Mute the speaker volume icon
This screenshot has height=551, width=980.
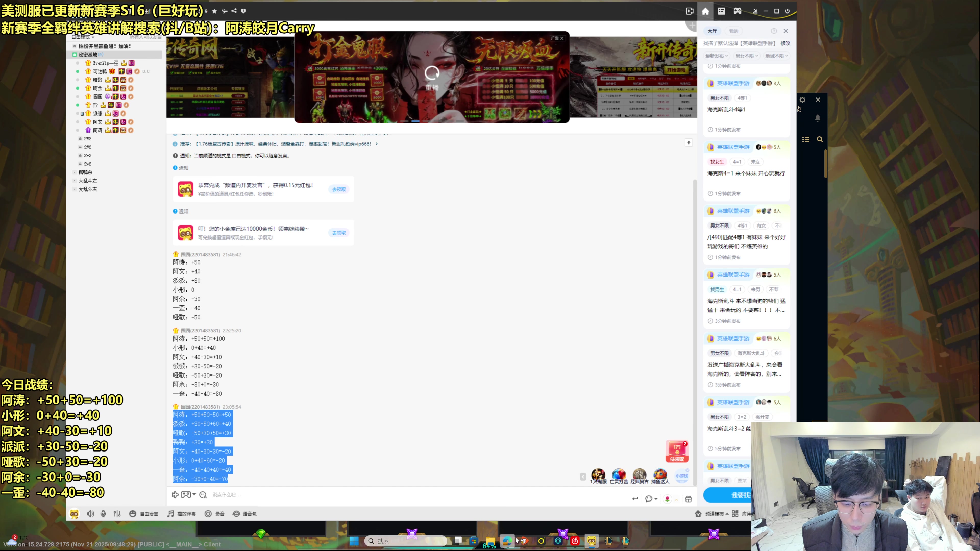point(90,514)
